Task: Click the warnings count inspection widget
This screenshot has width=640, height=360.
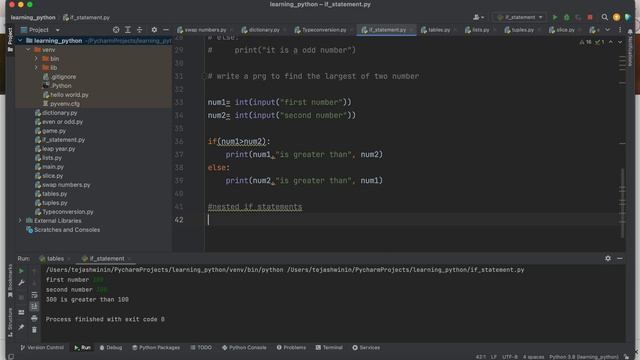Action: click(x=591, y=42)
